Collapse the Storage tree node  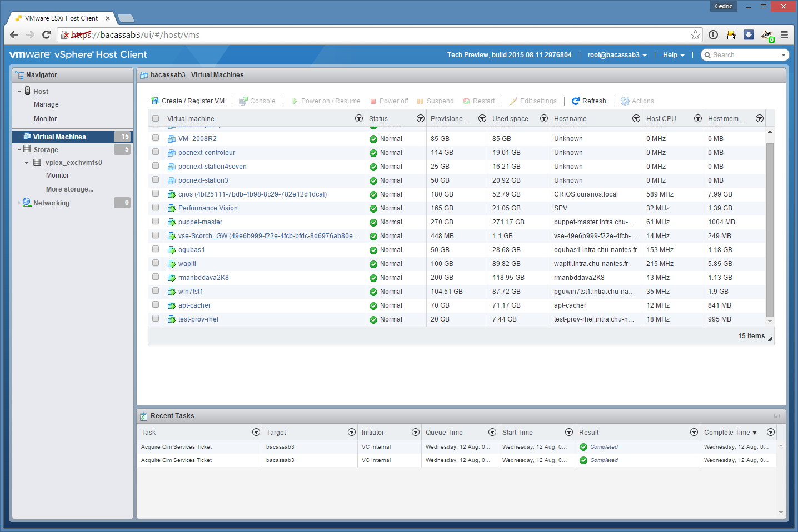coord(19,150)
